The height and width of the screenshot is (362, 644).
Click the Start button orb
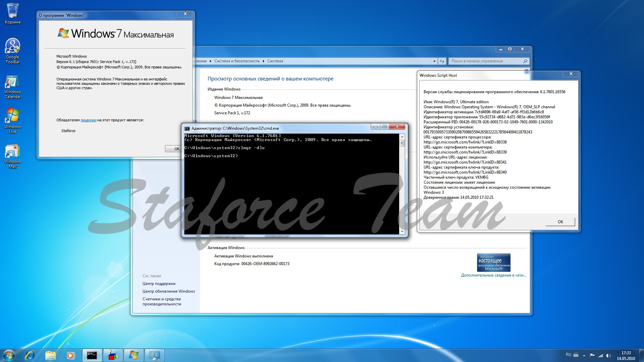tap(9, 355)
